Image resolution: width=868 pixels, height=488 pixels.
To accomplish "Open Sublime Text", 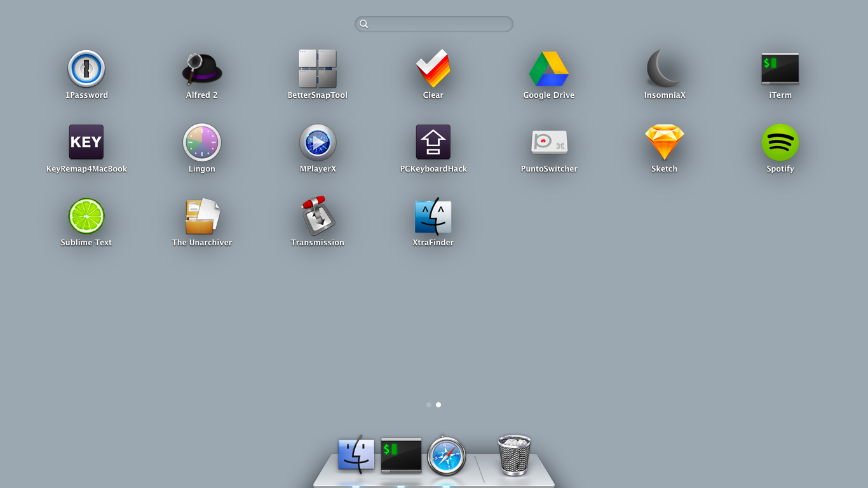I will (86, 216).
